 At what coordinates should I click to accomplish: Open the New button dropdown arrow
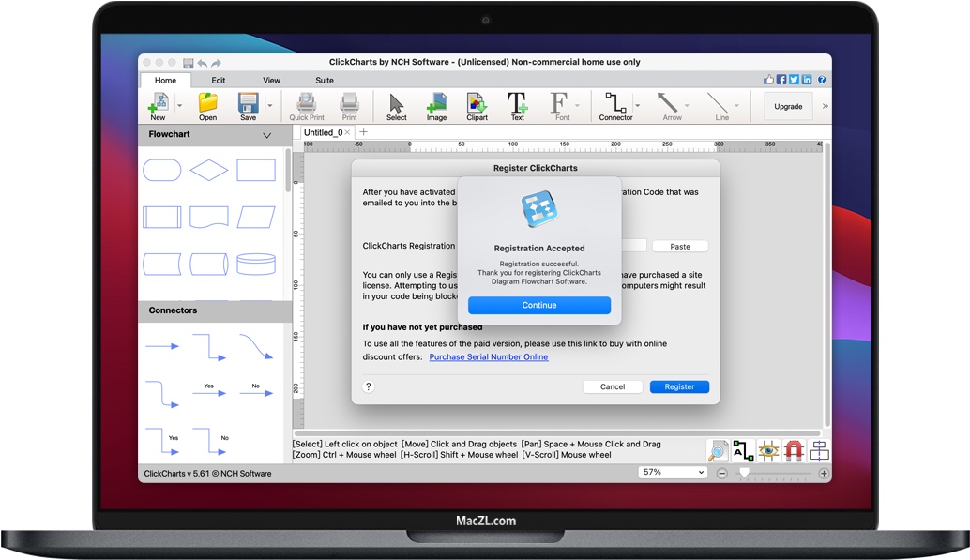pos(180,106)
